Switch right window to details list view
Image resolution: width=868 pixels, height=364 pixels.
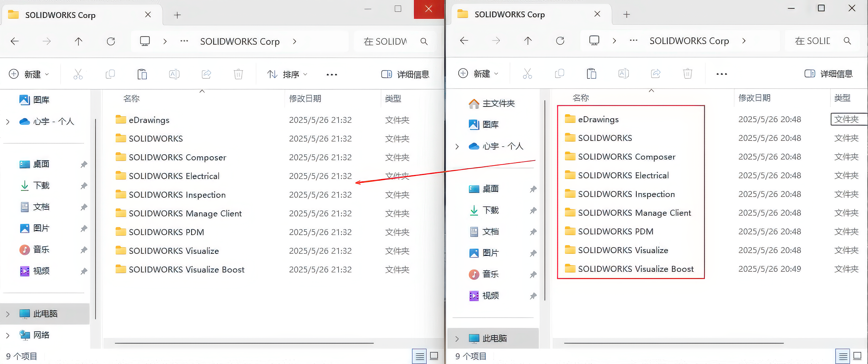tap(843, 356)
